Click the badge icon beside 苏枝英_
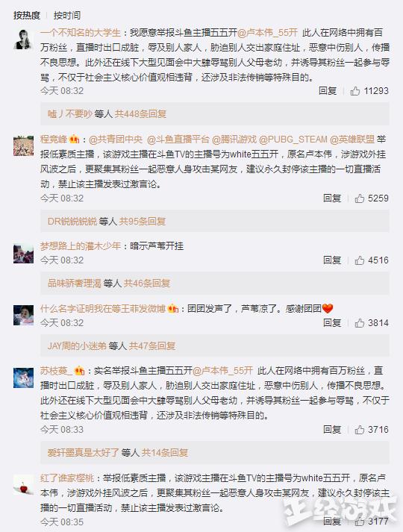 point(79,371)
